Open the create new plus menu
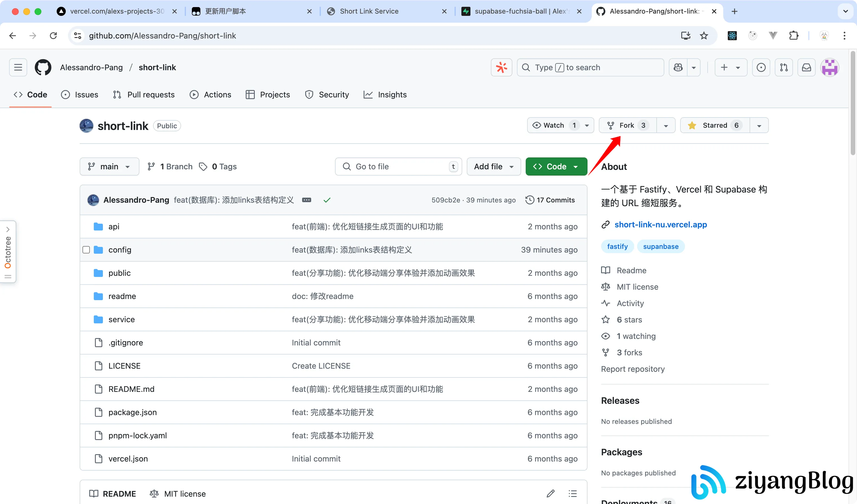 pos(731,67)
